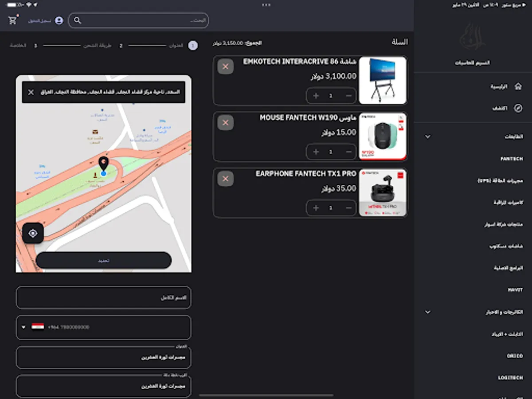
Task: Focus the search input field
Action: [x=138, y=20]
